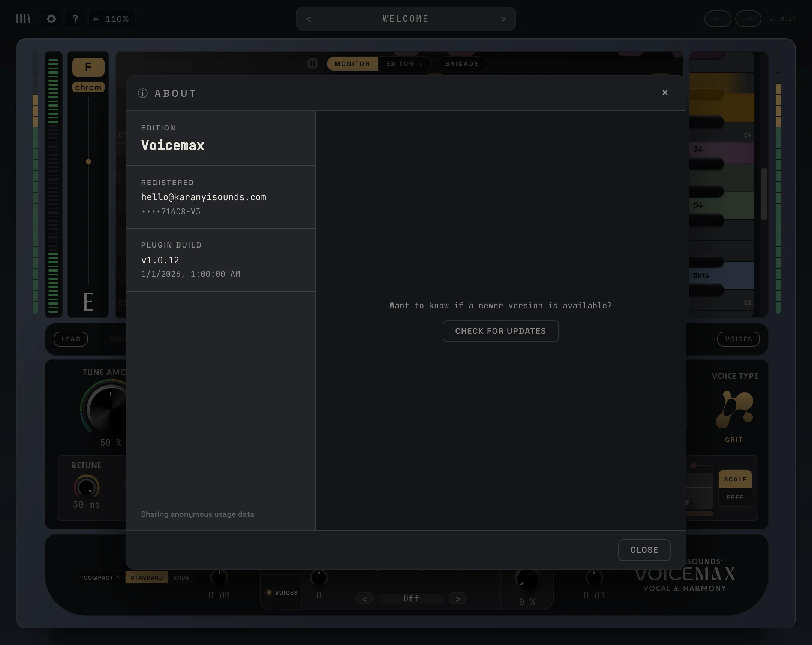Open the WELCOME preset name selector
The width and height of the screenshot is (812, 645).
point(406,19)
